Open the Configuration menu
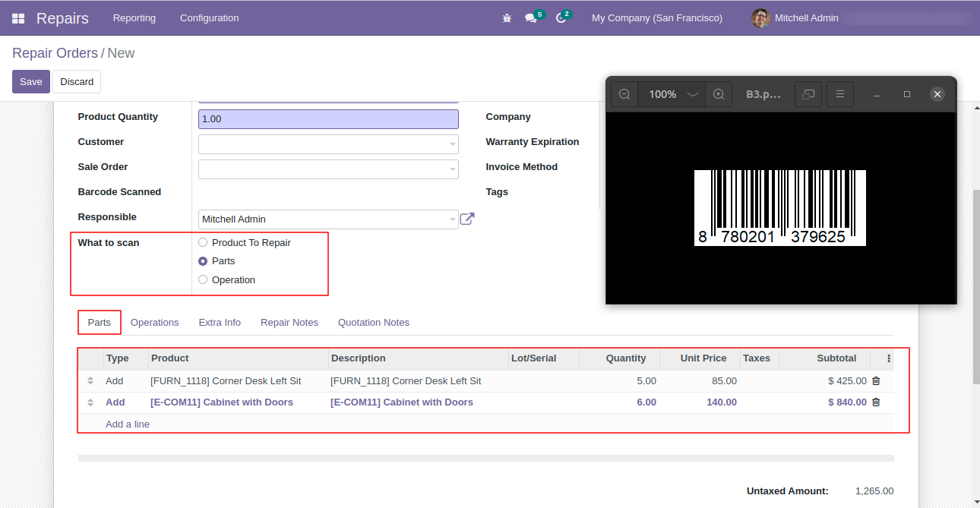The image size is (980, 508). coord(210,18)
